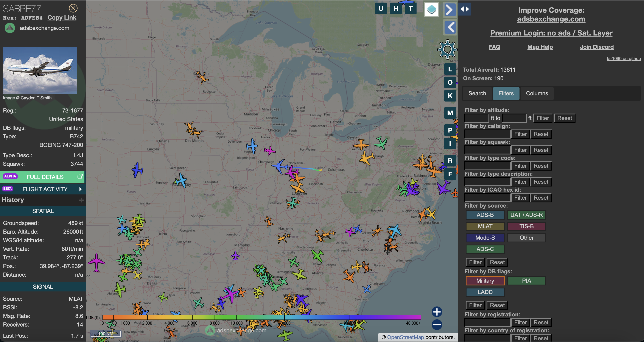
Task: Apply the source Filter button
Action: [475, 262]
